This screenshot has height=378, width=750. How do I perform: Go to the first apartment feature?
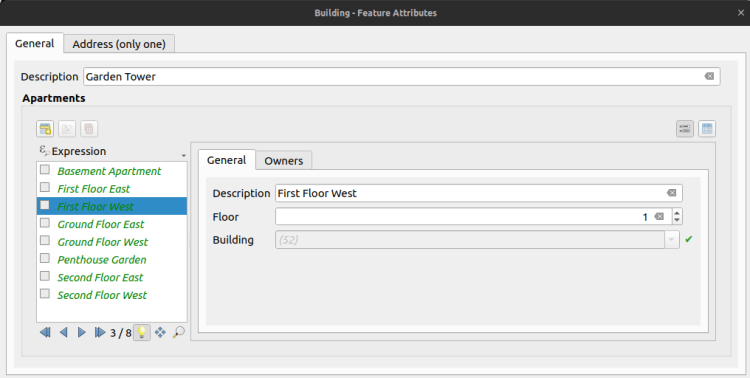45,332
